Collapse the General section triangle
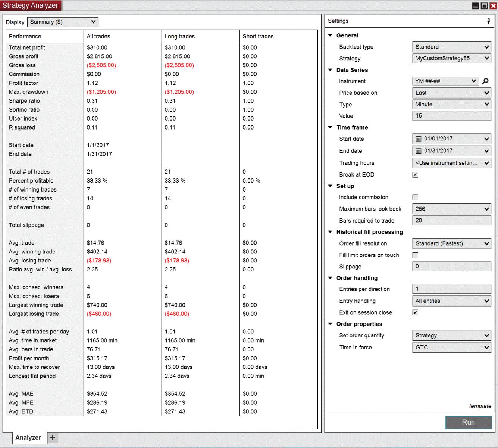The width and height of the screenshot is (498, 448). (330, 35)
